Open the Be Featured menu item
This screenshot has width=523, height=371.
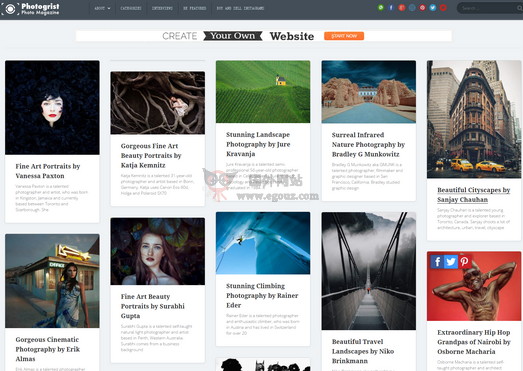[x=194, y=8]
